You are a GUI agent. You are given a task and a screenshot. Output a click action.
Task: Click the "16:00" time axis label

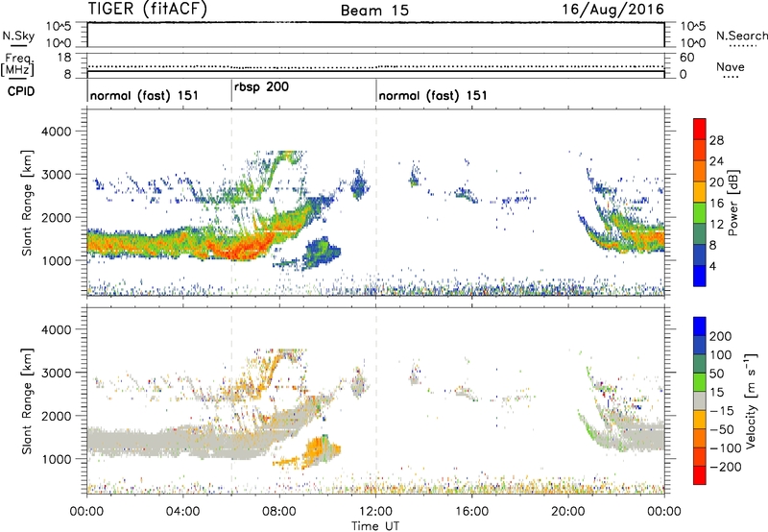[471, 512]
